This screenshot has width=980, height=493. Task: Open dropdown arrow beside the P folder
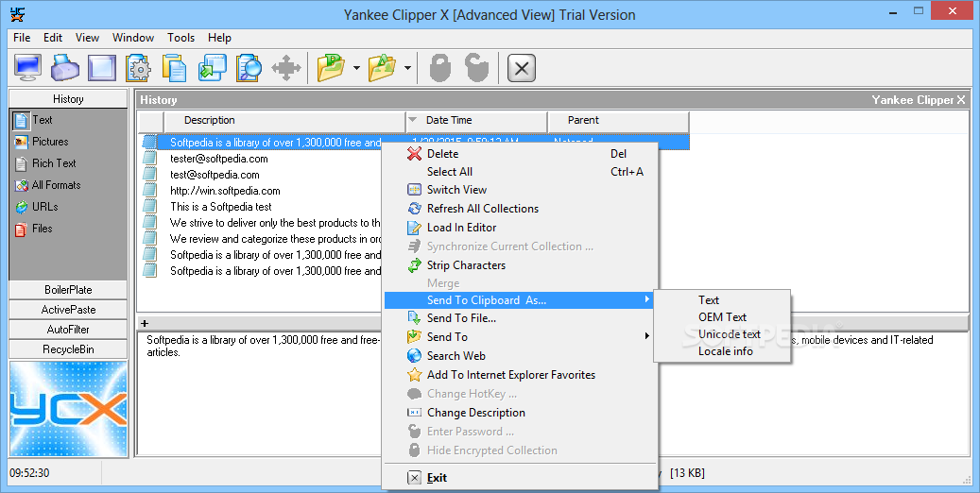pyautogui.click(x=356, y=68)
